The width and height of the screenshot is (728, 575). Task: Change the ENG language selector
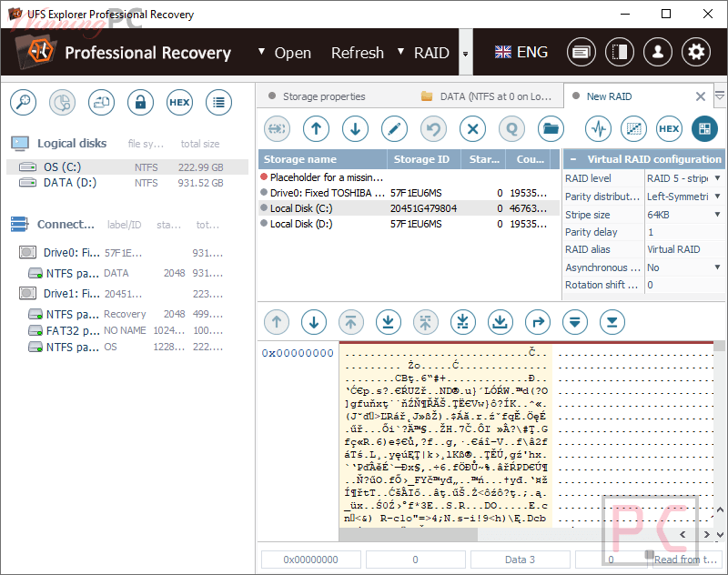click(521, 52)
